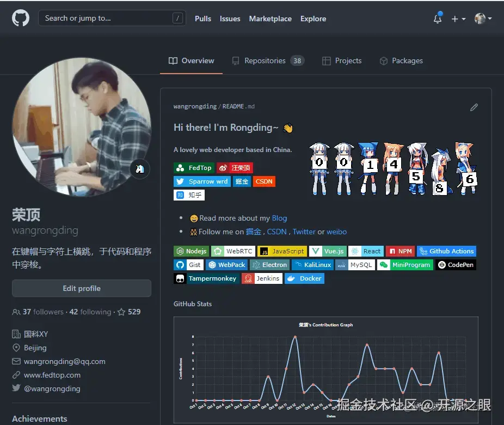Switch to the Packages tab
This screenshot has width=504, height=425.
[x=401, y=61]
